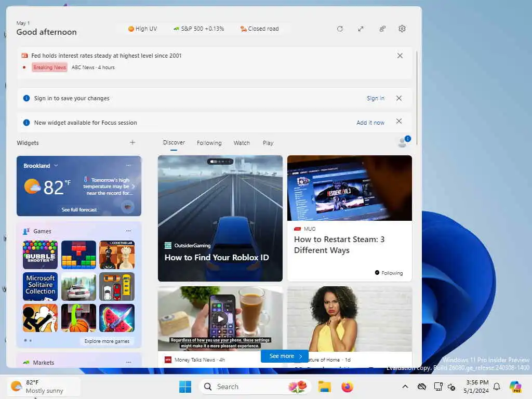Click See full forecast
This screenshot has height=399, width=532.
pos(79,210)
